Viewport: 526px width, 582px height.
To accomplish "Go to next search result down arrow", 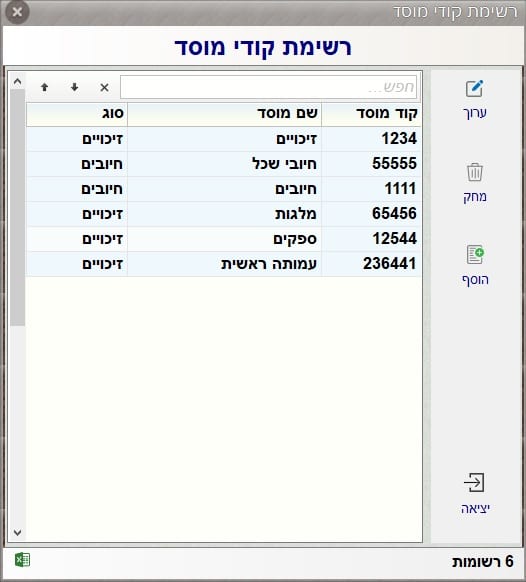I will tap(74, 87).
